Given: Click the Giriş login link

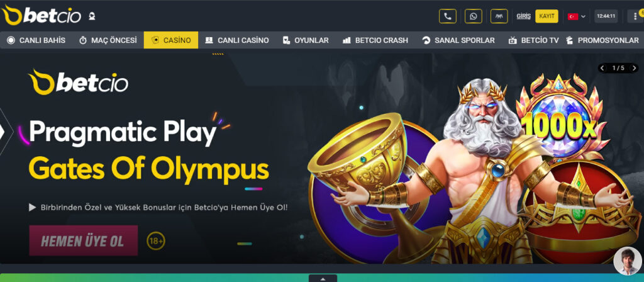Looking at the screenshot, I should pos(524,16).
